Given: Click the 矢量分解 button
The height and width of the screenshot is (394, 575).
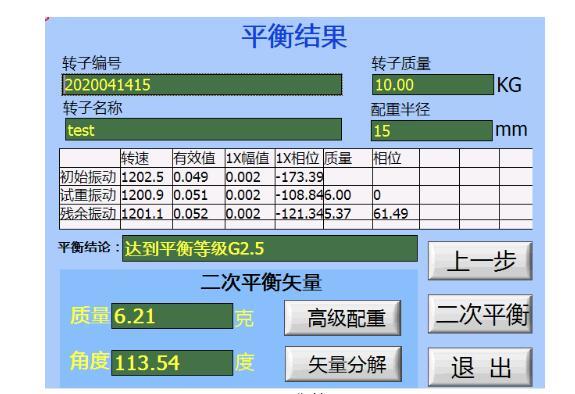Looking at the screenshot, I should tap(343, 364).
